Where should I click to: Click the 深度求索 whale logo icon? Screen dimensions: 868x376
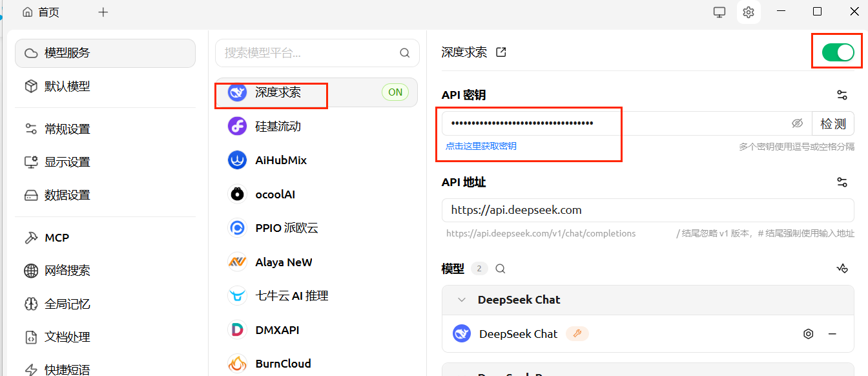tap(237, 92)
